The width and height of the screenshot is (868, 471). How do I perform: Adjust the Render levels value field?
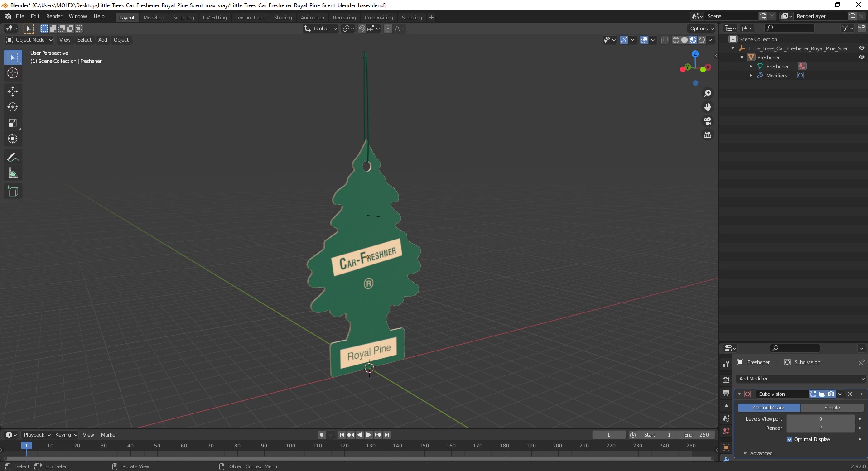pyautogui.click(x=820, y=428)
